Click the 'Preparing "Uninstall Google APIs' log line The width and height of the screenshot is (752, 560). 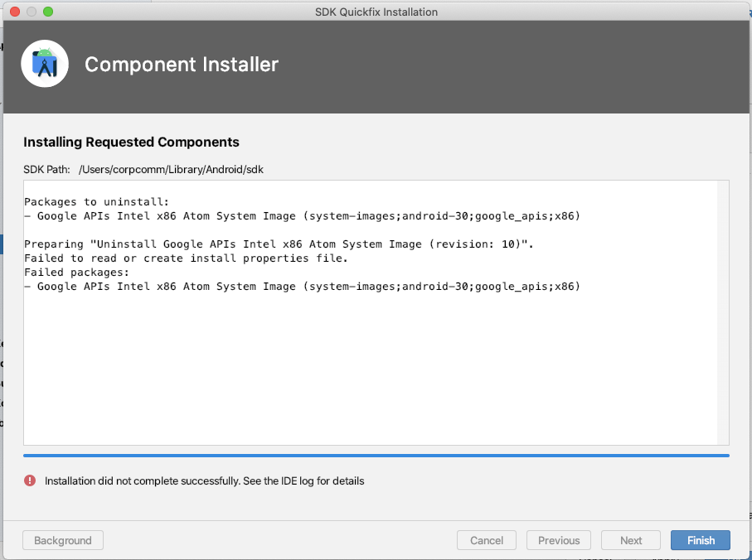pos(279,244)
